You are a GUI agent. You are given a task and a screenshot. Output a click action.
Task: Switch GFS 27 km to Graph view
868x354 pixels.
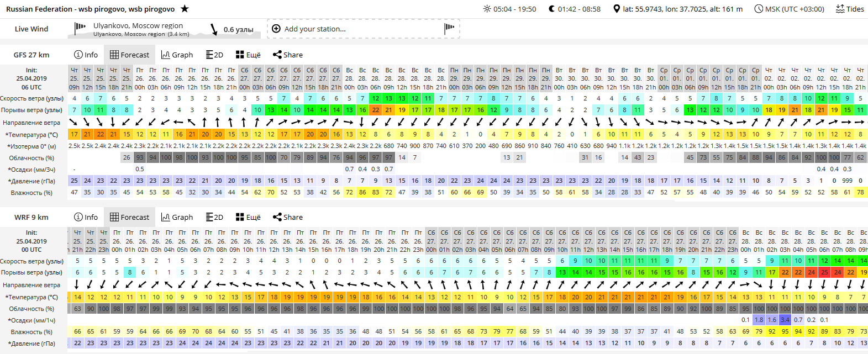pyautogui.click(x=177, y=55)
